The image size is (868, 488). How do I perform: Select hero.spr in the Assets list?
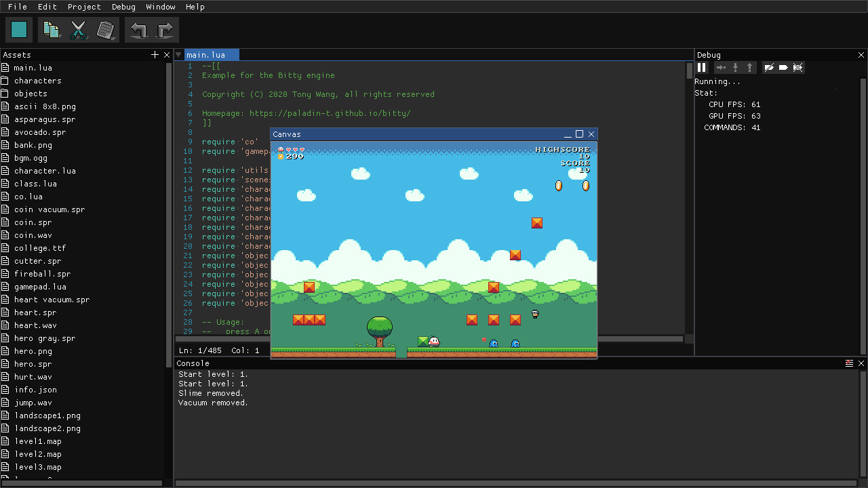[x=33, y=364]
